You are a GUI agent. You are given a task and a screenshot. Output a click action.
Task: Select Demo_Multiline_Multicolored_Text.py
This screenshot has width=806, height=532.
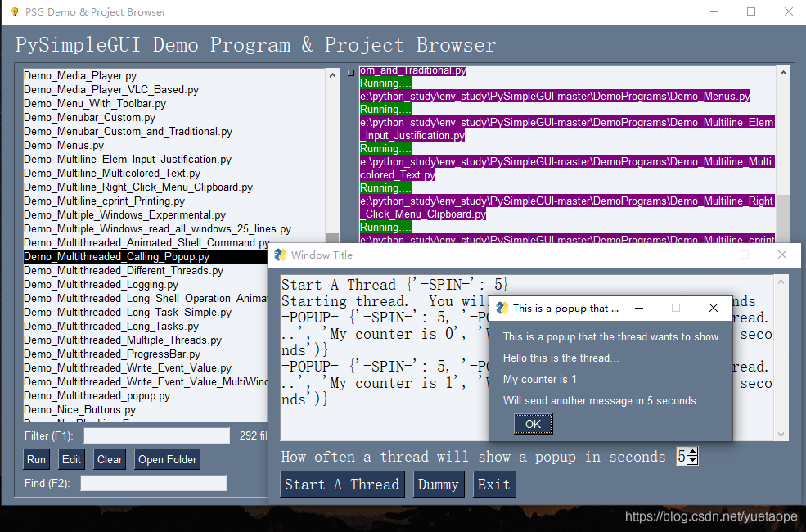(x=112, y=173)
